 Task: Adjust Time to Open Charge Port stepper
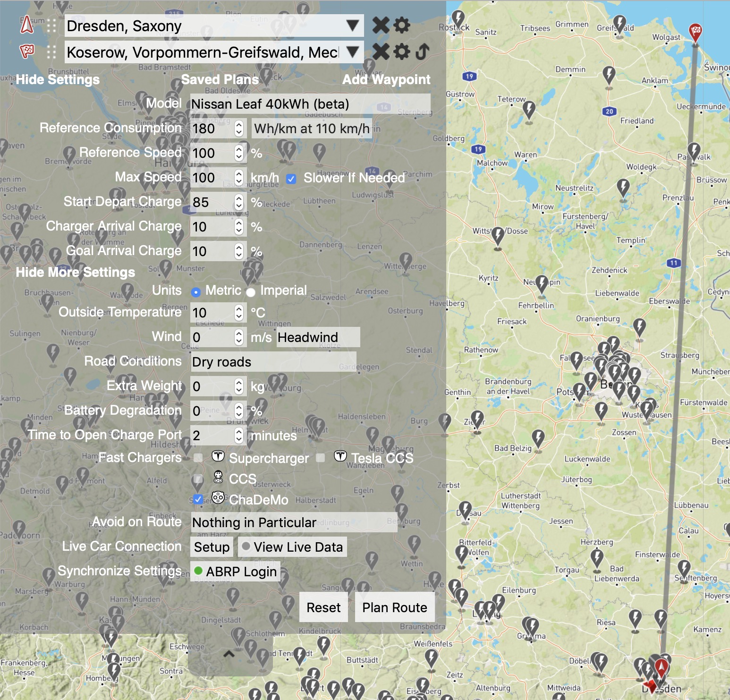pos(239,435)
